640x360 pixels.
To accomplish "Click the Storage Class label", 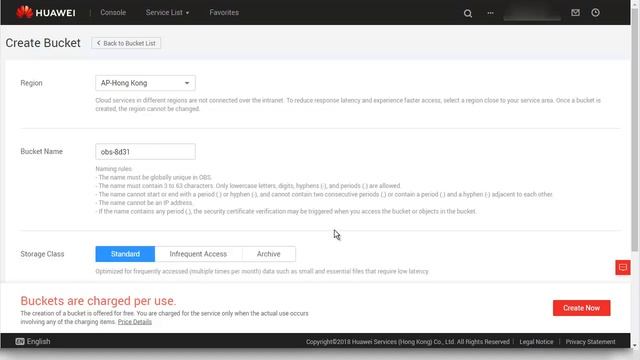I will click(x=42, y=254).
